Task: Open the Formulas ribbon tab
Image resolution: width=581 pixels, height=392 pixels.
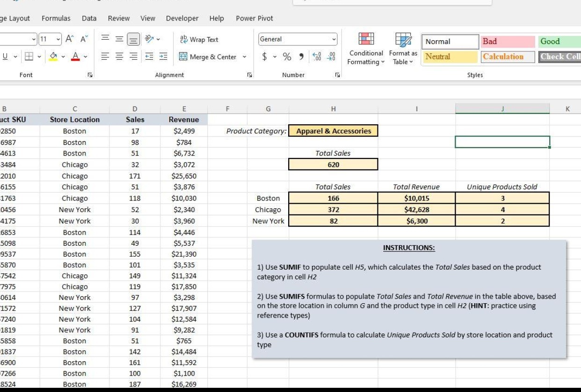Action: (x=56, y=18)
